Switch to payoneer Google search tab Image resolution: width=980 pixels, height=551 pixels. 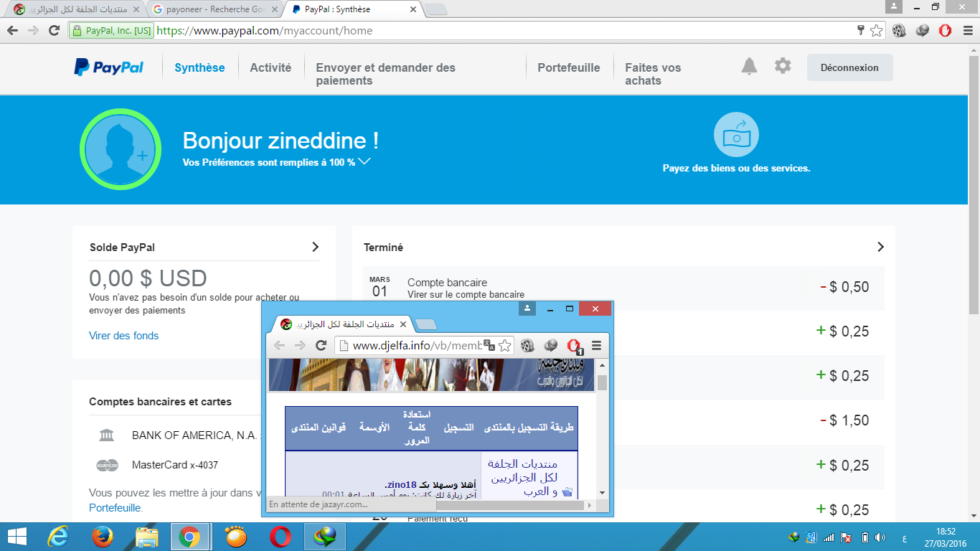213,9
